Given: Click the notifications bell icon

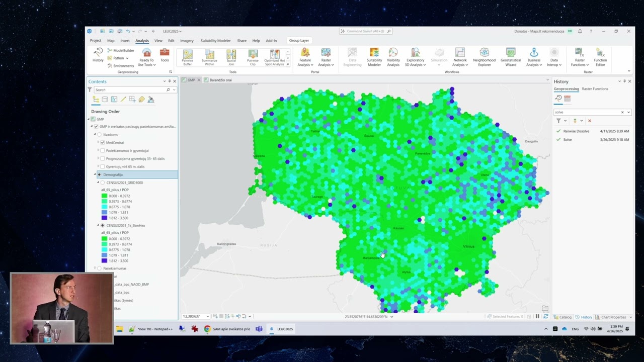Looking at the screenshot, I should 580,31.
